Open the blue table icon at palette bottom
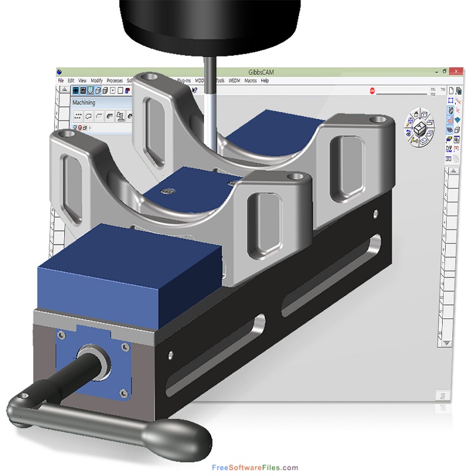Image resolution: width=476 pixels, height=476 pixels. (449, 158)
